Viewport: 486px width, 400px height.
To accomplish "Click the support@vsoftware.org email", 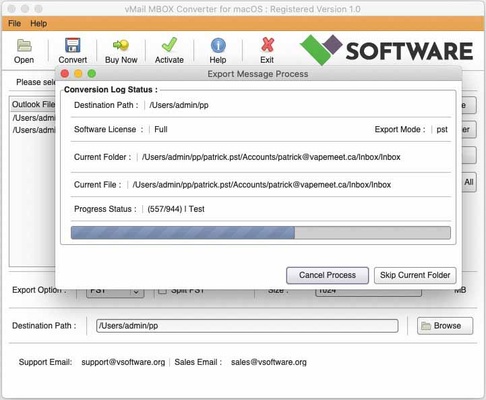I will click(x=123, y=362).
